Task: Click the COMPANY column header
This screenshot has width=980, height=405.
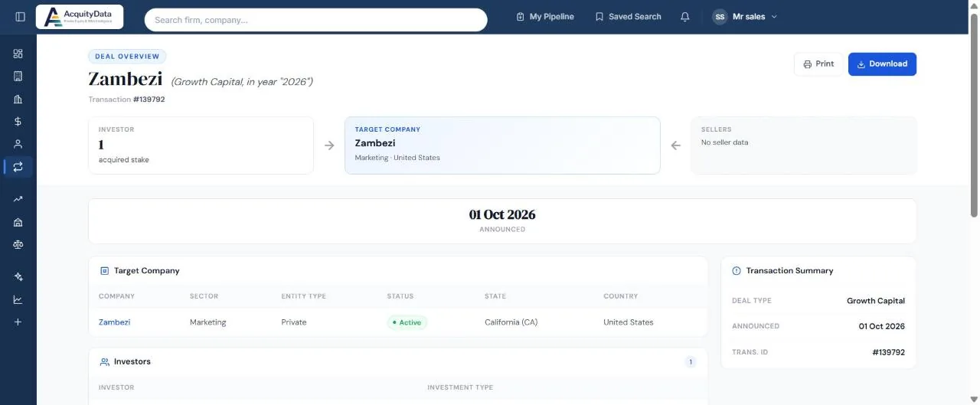Action: click(x=116, y=296)
